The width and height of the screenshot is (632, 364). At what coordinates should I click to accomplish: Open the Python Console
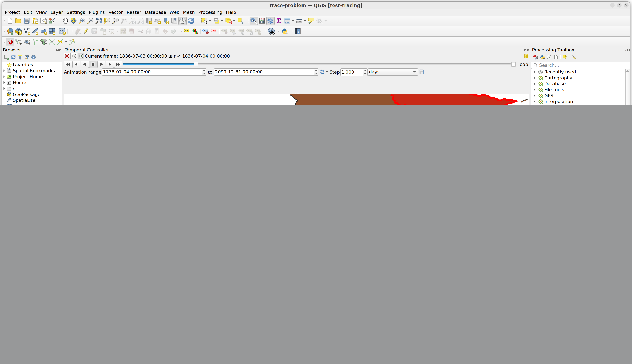click(x=285, y=31)
